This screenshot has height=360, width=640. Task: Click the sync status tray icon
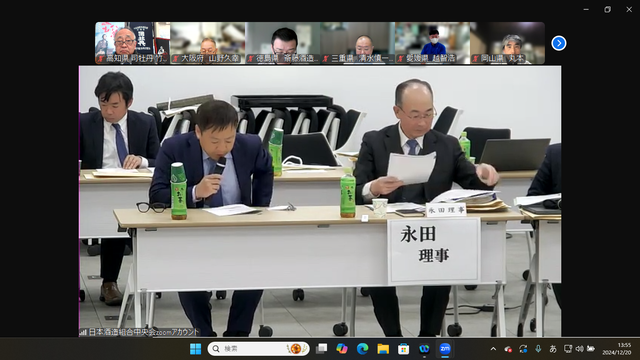(523, 349)
